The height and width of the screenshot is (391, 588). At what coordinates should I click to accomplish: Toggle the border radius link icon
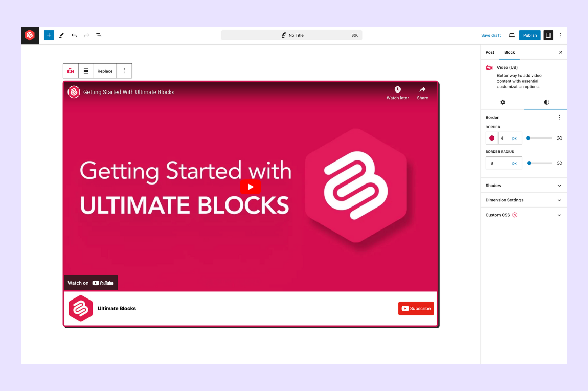(x=559, y=163)
